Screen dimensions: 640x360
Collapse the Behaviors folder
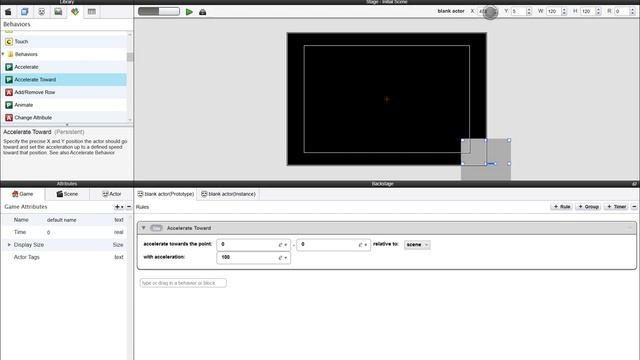[3, 54]
